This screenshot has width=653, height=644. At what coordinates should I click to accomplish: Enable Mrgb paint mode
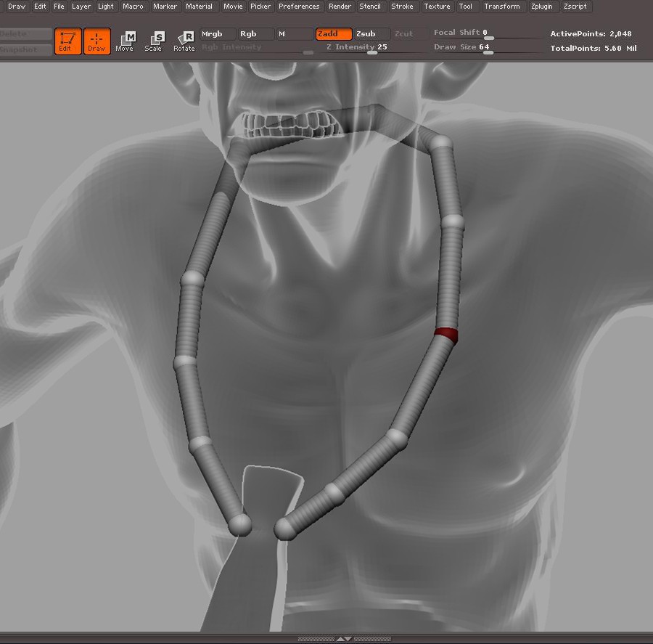click(x=218, y=34)
